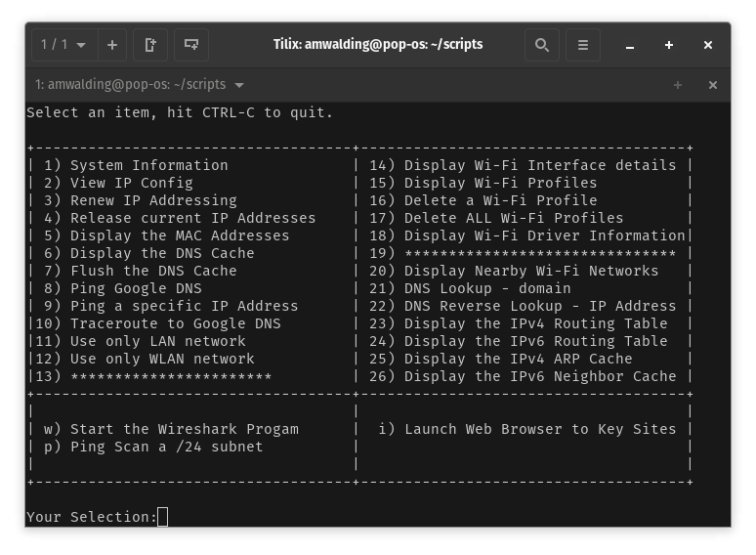Close the terminal pane
The width and height of the screenshot is (756, 555).
pos(713,85)
